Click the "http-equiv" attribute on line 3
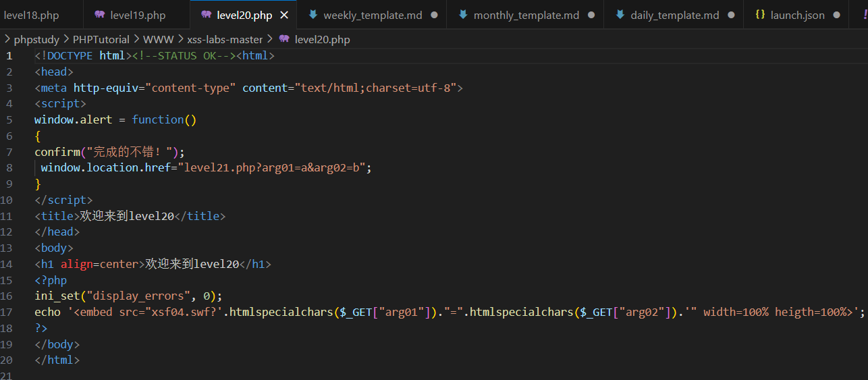Viewport: 868px width, 380px height. pos(106,88)
